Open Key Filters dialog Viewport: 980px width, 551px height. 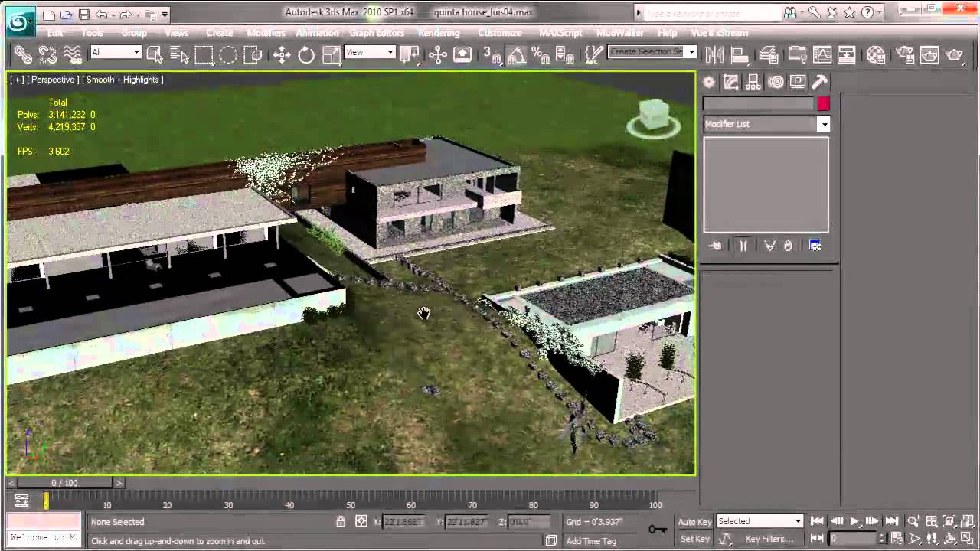(x=769, y=539)
